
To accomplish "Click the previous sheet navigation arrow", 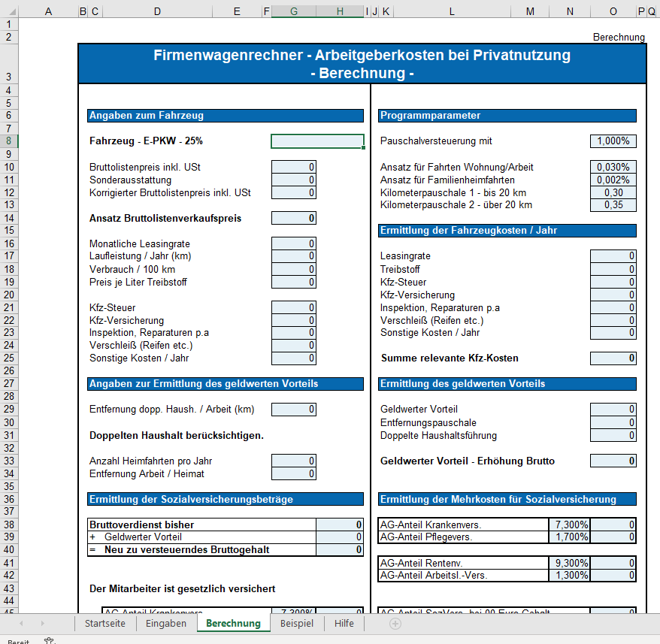I will (21, 624).
